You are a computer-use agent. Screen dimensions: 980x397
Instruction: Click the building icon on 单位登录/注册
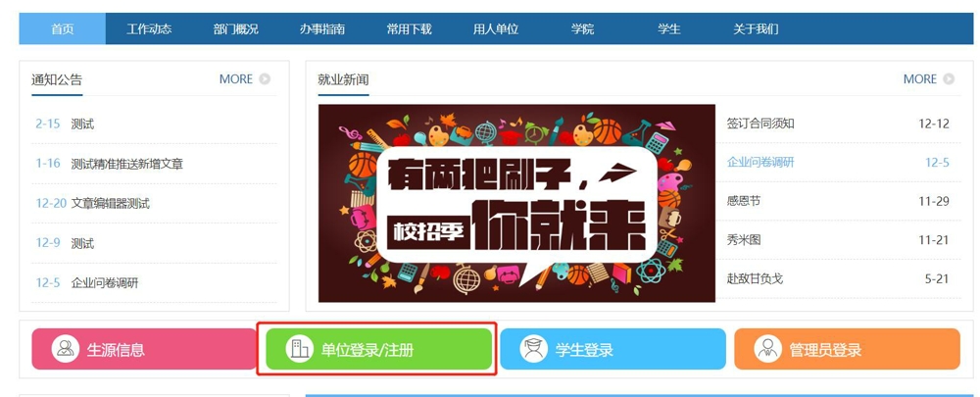click(x=299, y=349)
